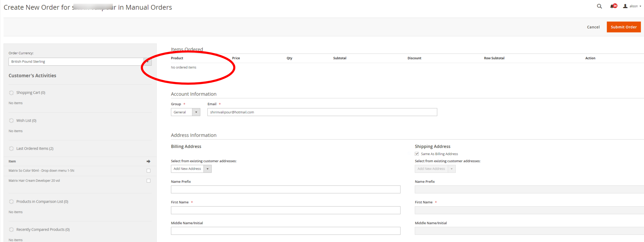This screenshot has width=644, height=242.
Task: Refresh Products in Comparison List
Action: click(x=11, y=201)
